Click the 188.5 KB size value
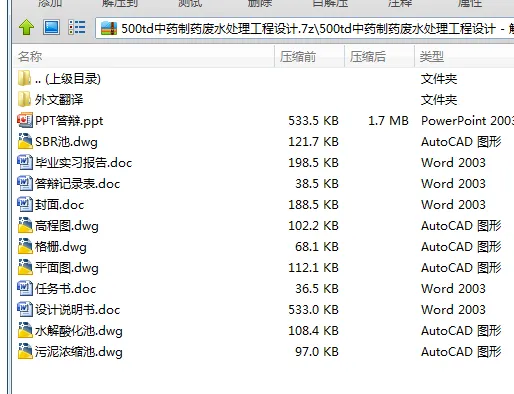 (313, 205)
